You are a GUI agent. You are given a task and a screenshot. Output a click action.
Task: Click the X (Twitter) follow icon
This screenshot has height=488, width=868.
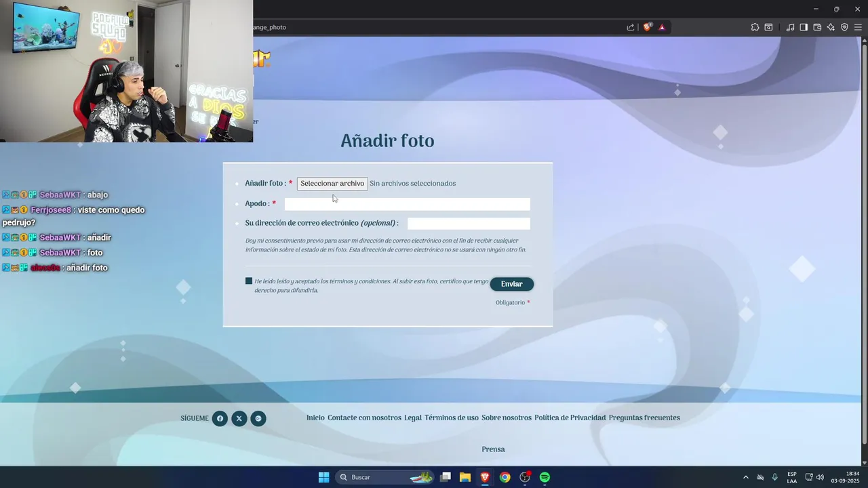(239, 419)
